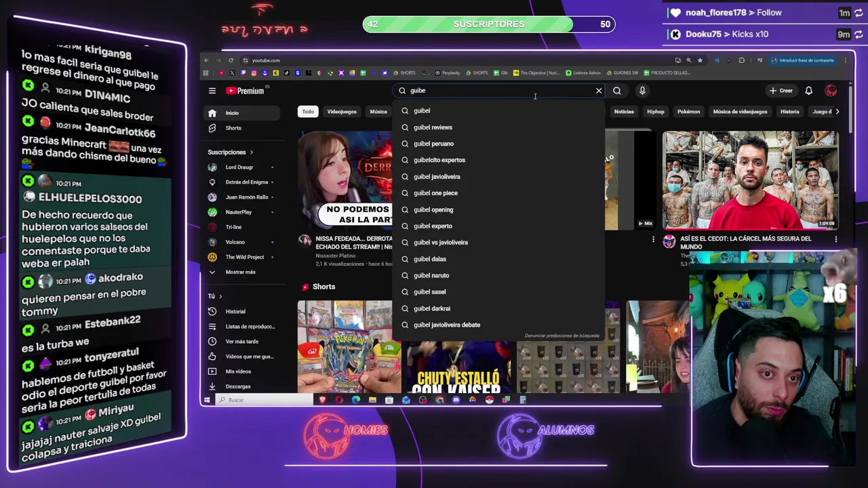Open Tri-line channel subscription
The width and height of the screenshot is (868, 488).
click(x=243, y=227)
